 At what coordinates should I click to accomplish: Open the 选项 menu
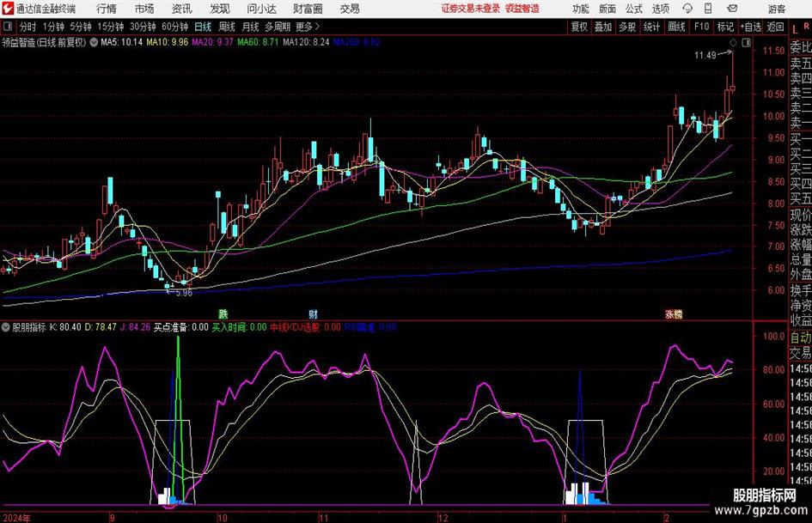coord(660,9)
